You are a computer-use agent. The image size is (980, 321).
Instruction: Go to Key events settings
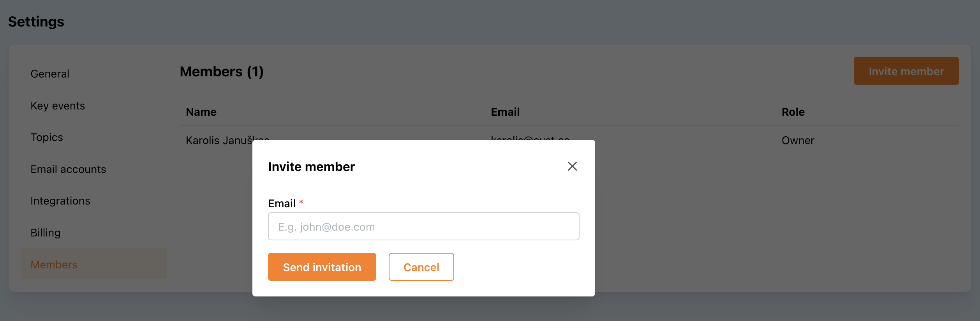click(x=58, y=106)
